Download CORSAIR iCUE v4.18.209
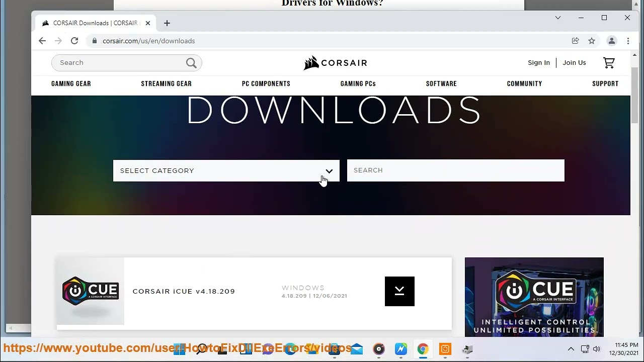Viewport: 644px width, 362px height. (399, 291)
